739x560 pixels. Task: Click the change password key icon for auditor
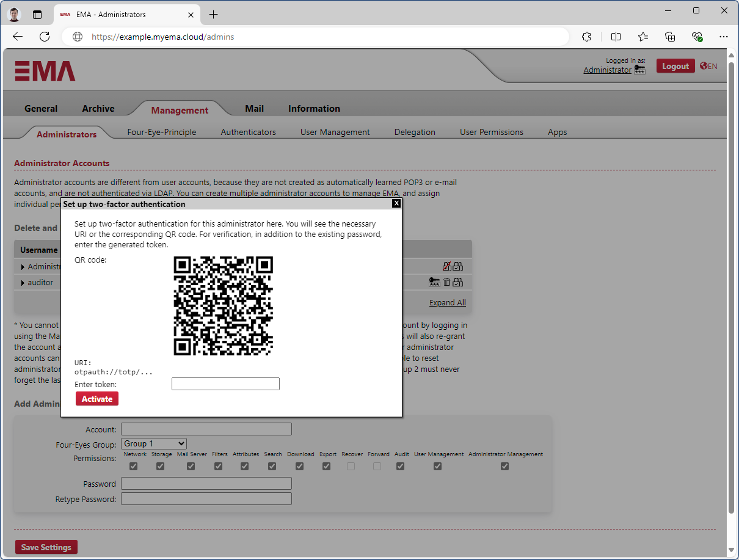pyautogui.click(x=434, y=282)
